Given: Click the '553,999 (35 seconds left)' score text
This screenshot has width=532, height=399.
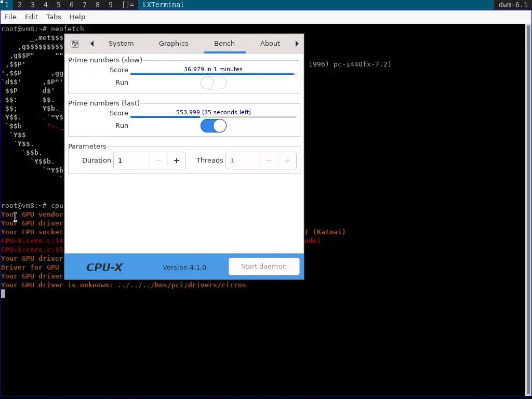Looking at the screenshot, I should 214,112.
